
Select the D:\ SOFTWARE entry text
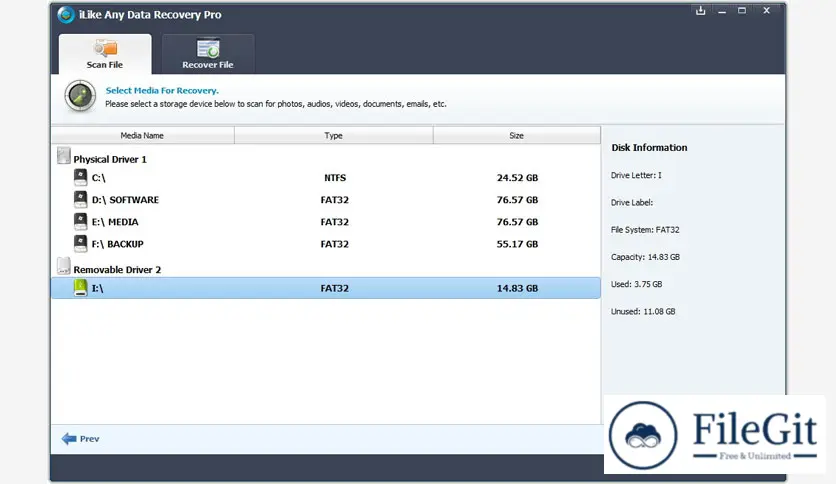pos(125,200)
